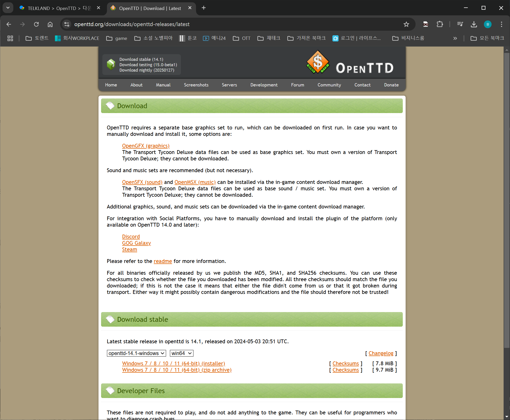The image size is (510, 420).
Task: Open the 모든 북마크 folder
Action: point(487,38)
